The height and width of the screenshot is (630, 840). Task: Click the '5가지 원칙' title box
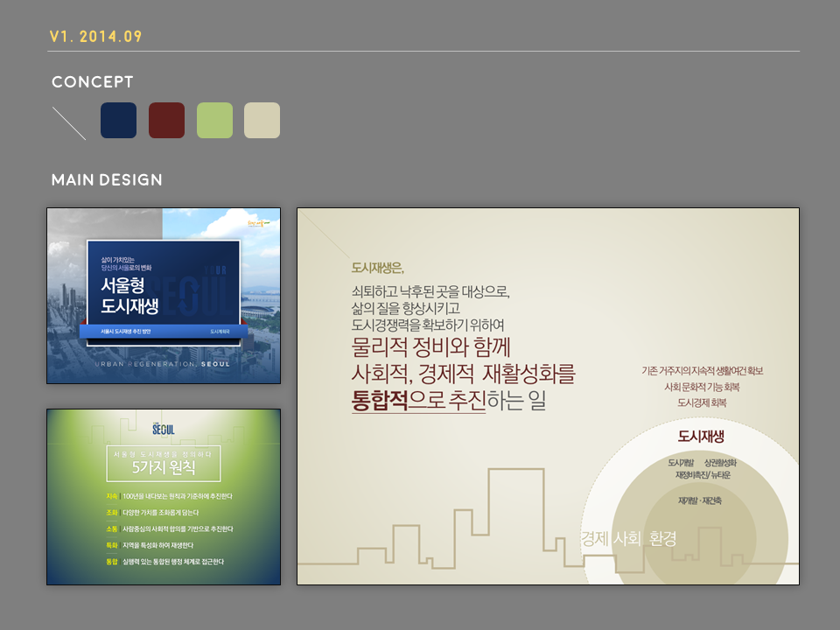(164, 464)
